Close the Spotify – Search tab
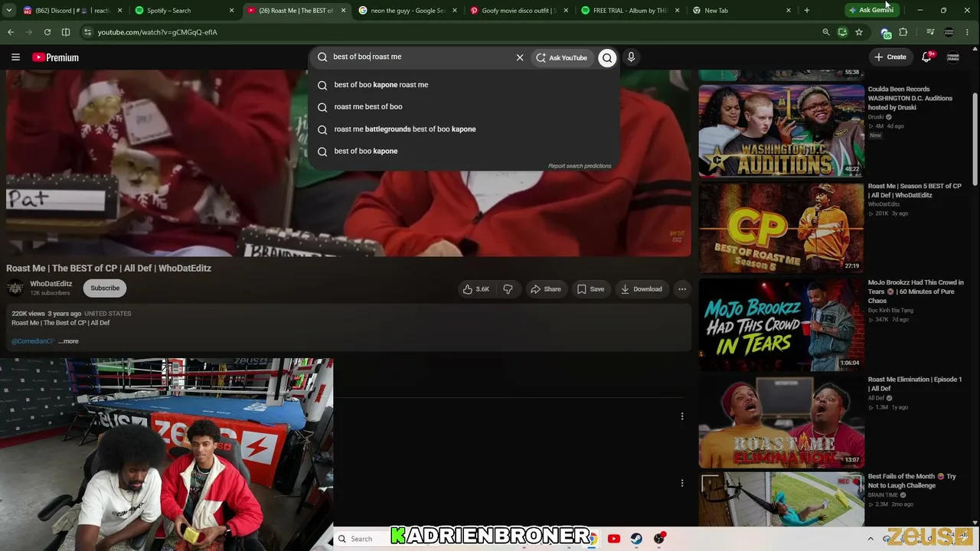This screenshot has width=980, height=551. click(231, 11)
